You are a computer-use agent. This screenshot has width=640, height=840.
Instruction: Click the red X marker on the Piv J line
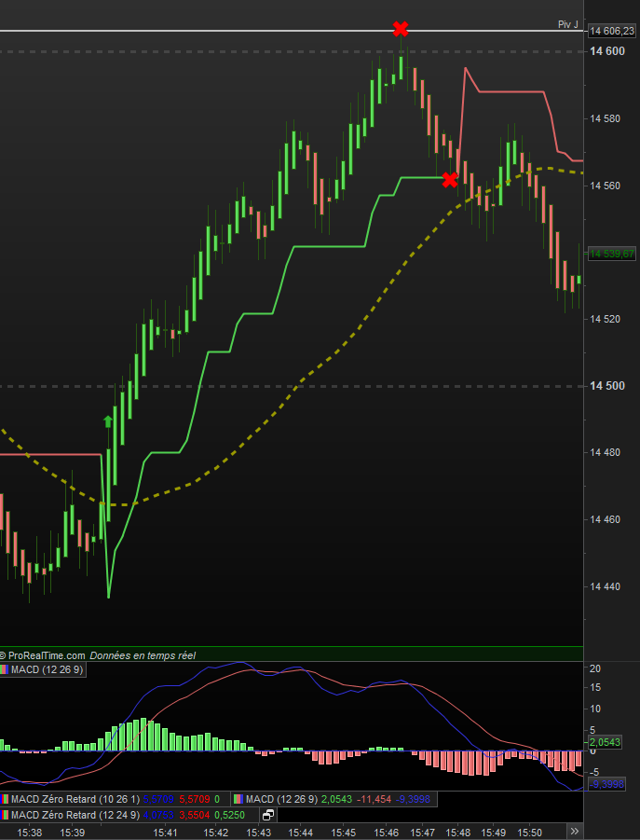click(401, 28)
